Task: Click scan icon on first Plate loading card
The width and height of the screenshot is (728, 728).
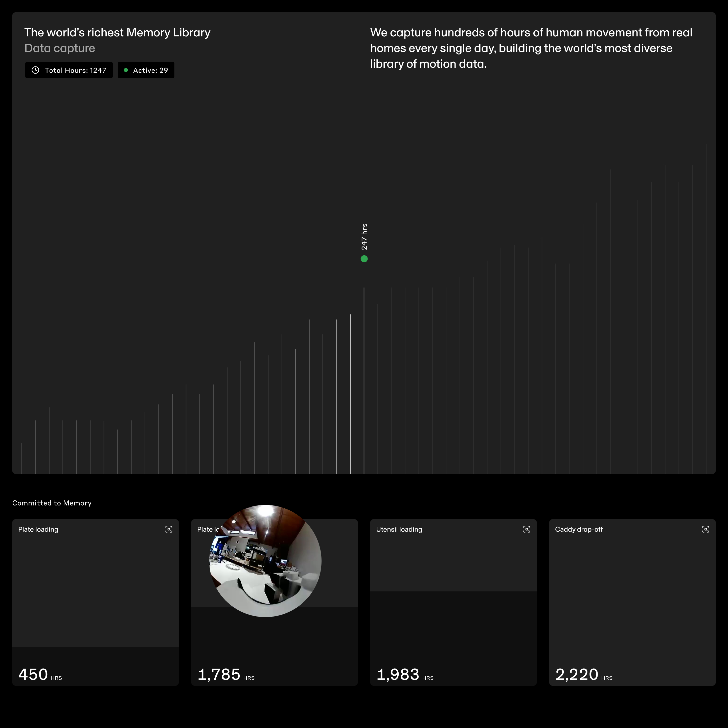Action: 169,529
